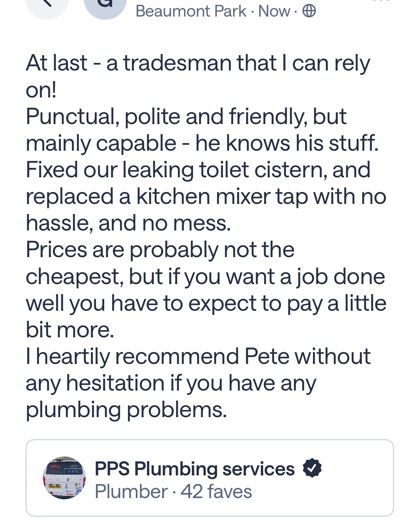Viewport: 420px width, 520px height.
Task: Tap the back arrow button
Action: pos(47,5)
